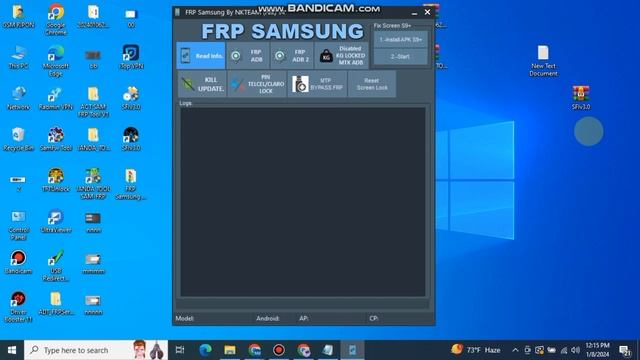Select the FRP Samsung desktop file
640x360 pixels.
point(131,184)
